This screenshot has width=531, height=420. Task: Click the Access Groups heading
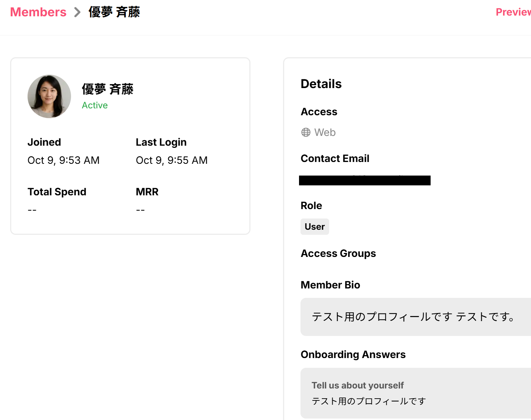coord(338,253)
